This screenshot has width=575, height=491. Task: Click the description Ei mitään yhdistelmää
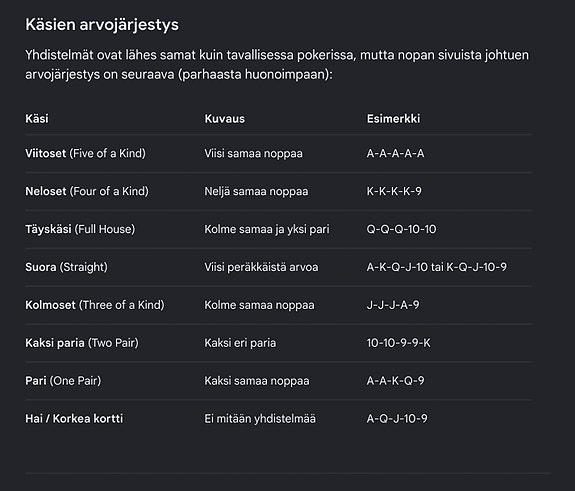click(x=260, y=418)
